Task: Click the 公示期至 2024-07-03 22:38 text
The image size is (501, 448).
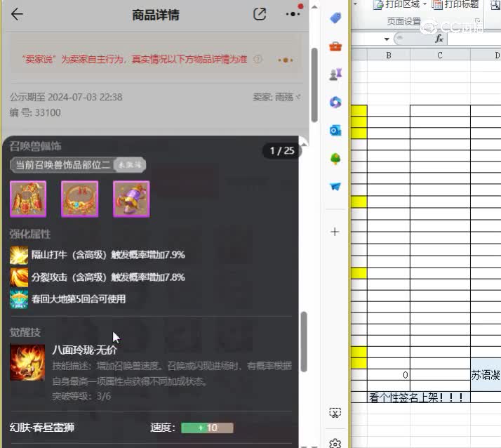Action: pyautogui.click(x=66, y=97)
